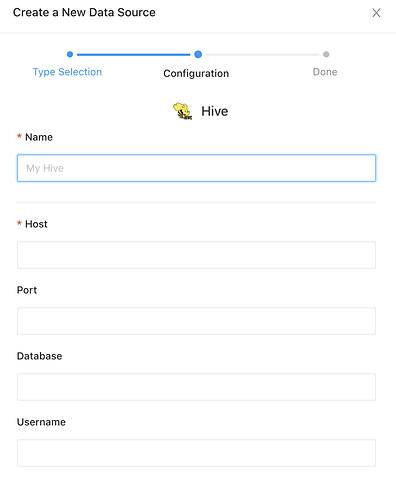Screen dimensions: 396x500
Task: Click into the Database input field
Action: [196, 387]
